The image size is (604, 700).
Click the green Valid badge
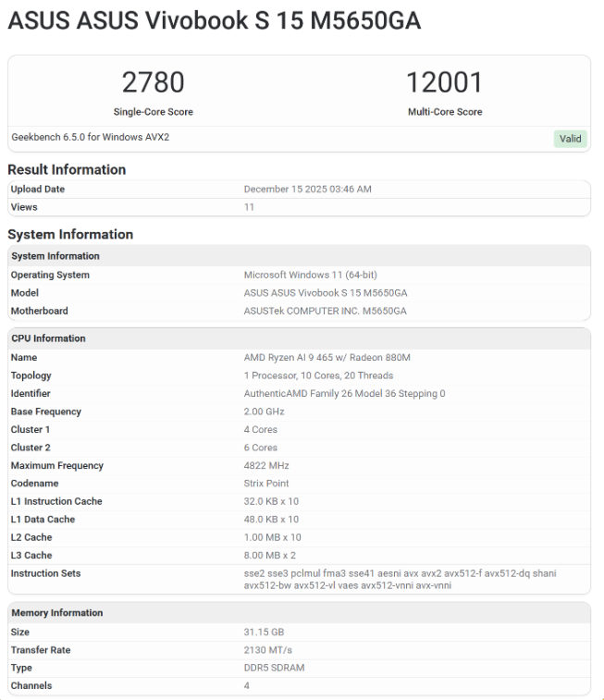tap(570, 139)
